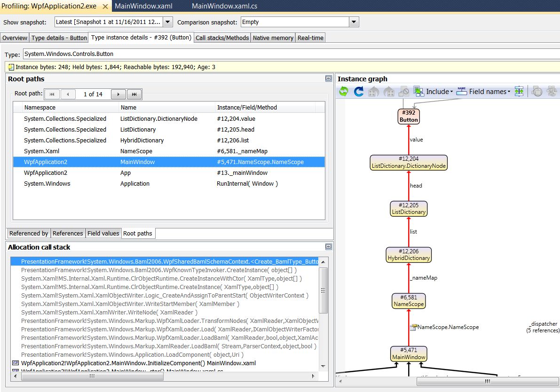Click the green refresh graph icon
This screenshot has width=560, height=392.
[x=344, y=92]
